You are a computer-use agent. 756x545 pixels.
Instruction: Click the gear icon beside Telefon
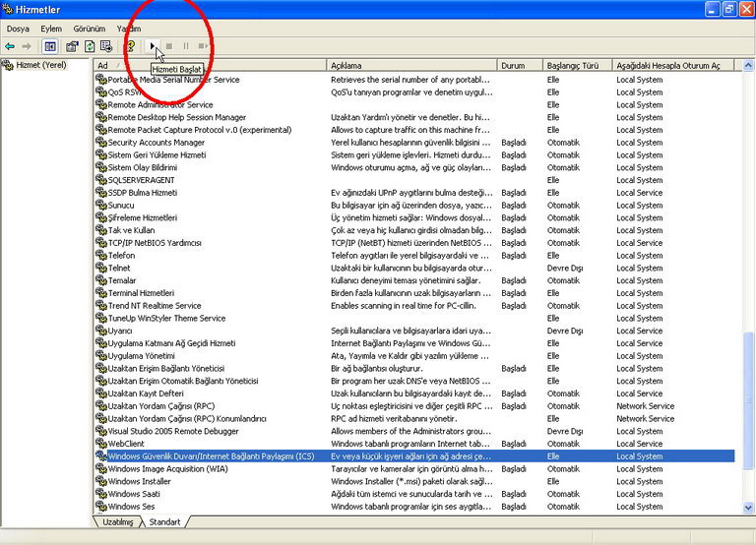click(100, 255)
